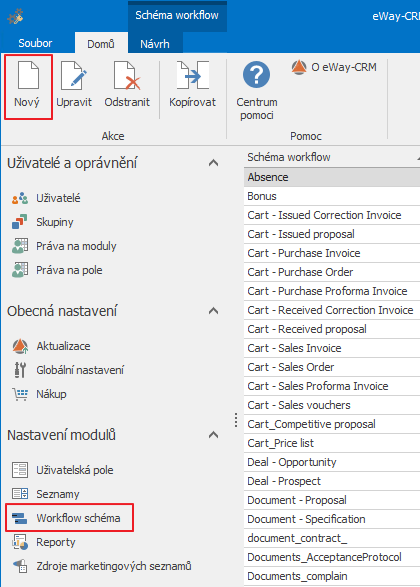The image size is (420, 587).
Task: Open the Seznamy link
Action: [x=58, y=494]
